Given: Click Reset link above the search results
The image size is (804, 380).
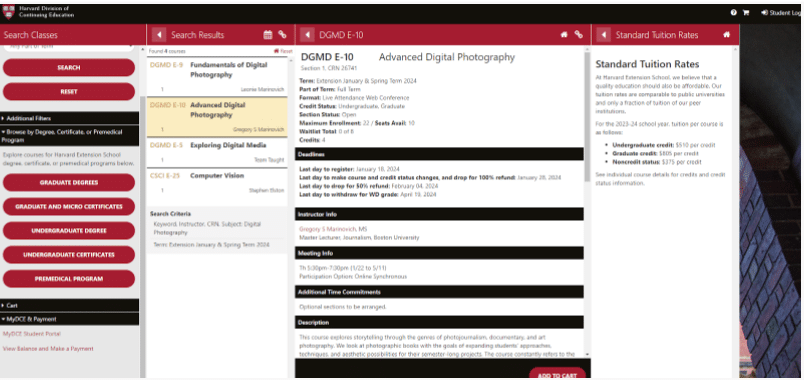Looking at the screenshot, I should (283, 51).
